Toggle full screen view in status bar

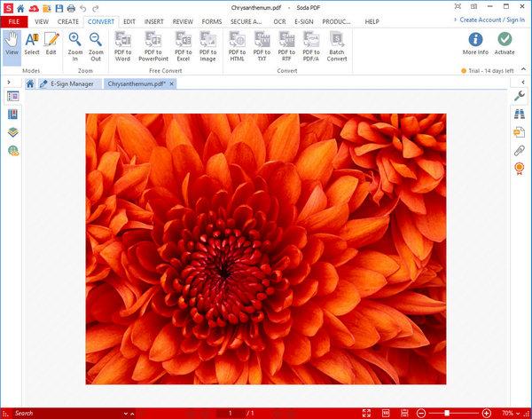pos(366,413)
